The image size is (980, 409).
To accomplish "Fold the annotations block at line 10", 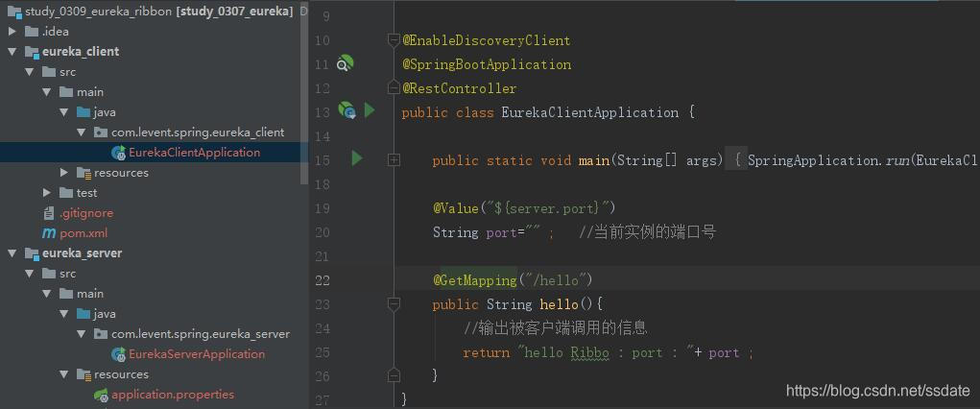I will click(394, 40).
